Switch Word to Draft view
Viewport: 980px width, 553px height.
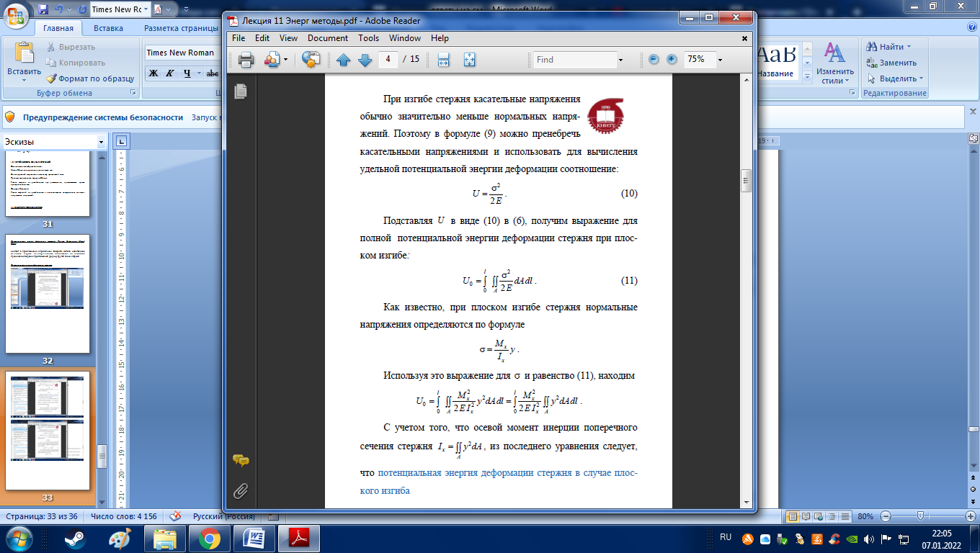pos(845,516)
